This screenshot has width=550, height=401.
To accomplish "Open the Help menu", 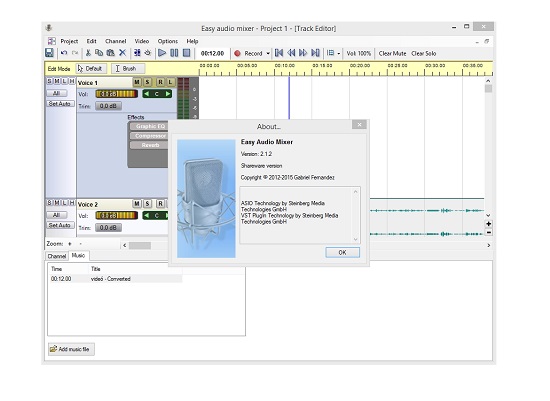I will [x=192, y=41].
